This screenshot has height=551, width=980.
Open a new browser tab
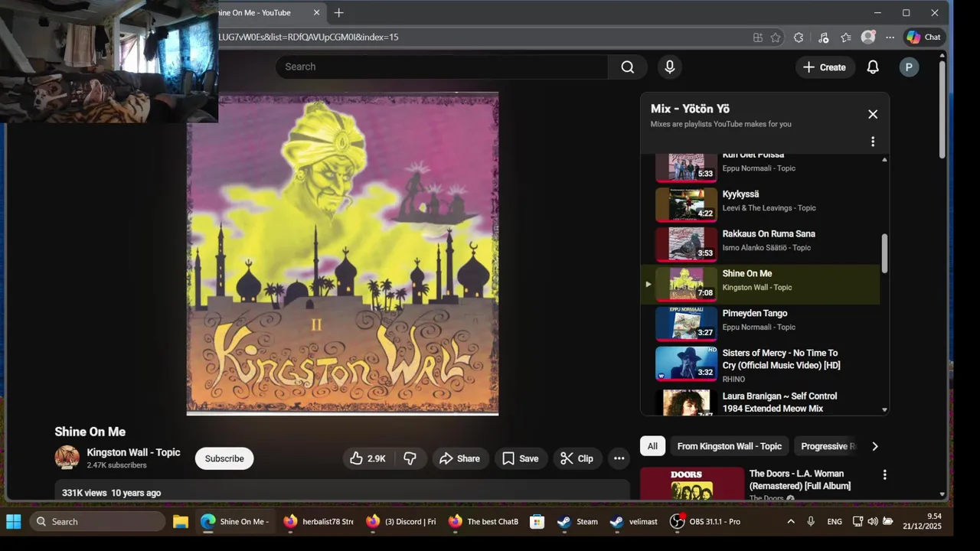click(338, 13)
